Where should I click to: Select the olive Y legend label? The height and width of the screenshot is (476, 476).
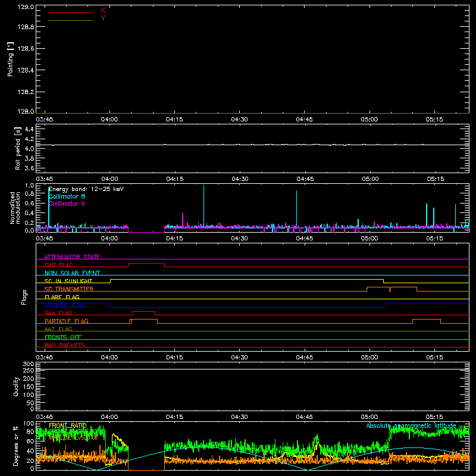103,18
